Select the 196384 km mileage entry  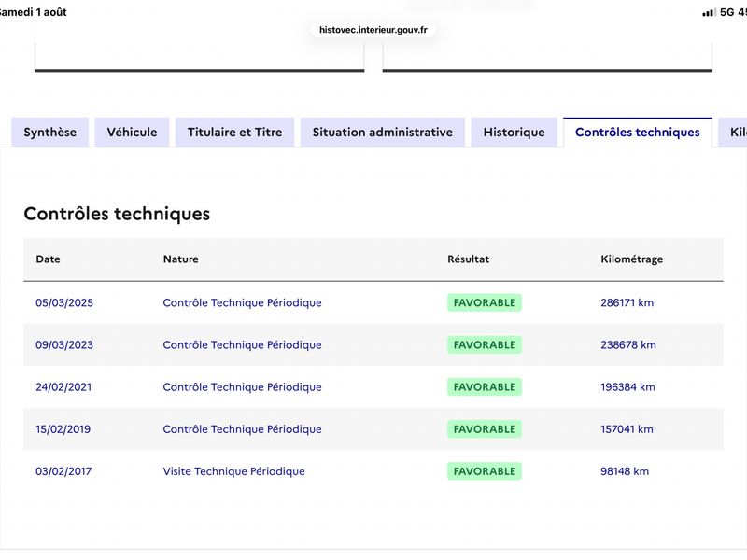tap(627, 387)
